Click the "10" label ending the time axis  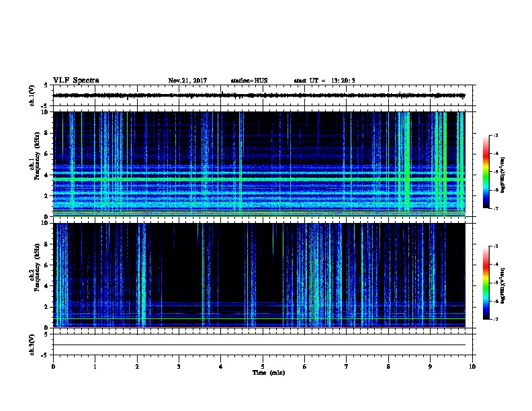[472, 366]
